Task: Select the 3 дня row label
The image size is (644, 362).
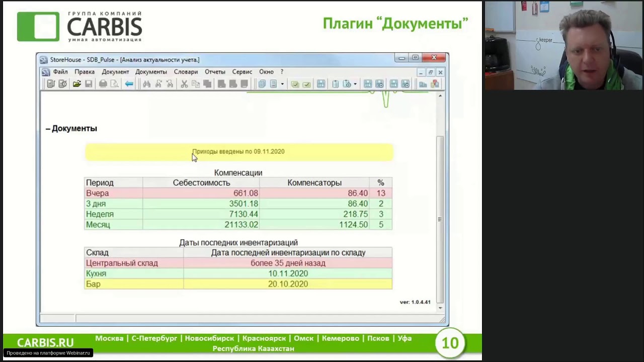Action: 96,204
